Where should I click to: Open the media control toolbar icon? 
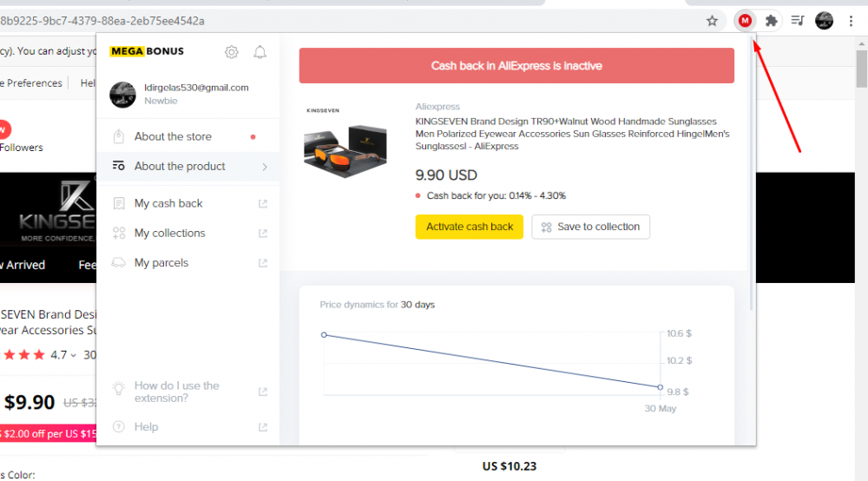[x=798, y=21]
